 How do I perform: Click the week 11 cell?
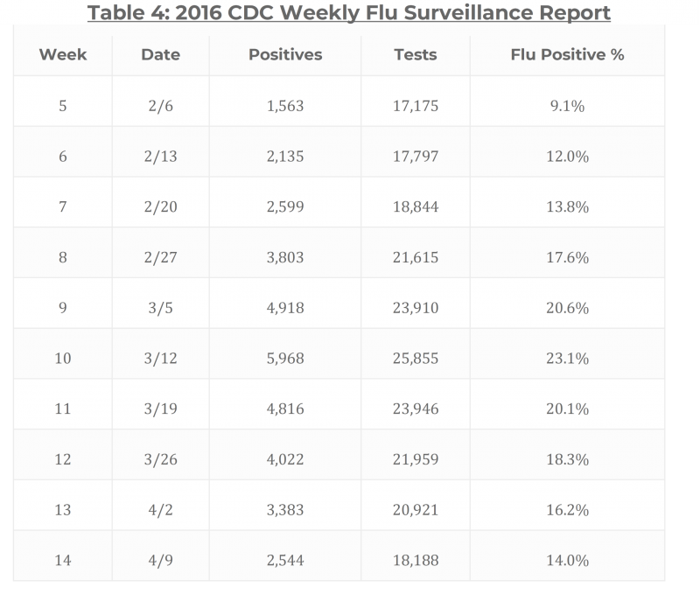pyautogui.click(x=63, y=409)
